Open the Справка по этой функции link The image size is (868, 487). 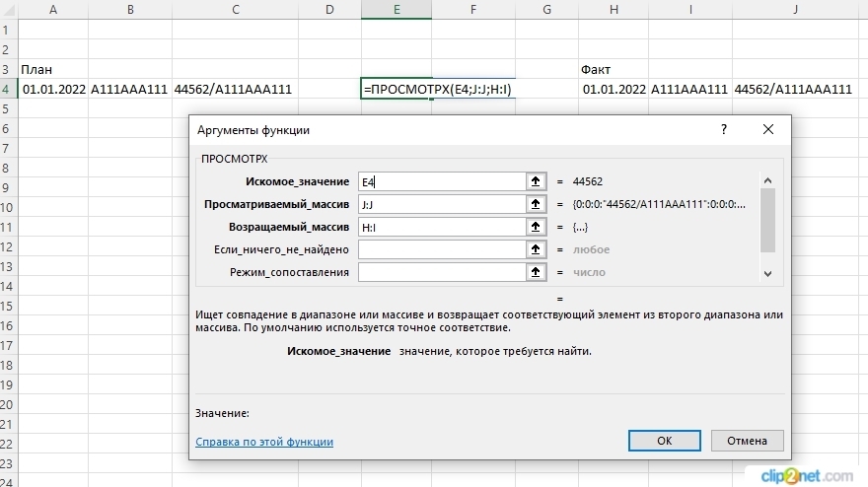pyautogui.click(x=264, y=442)
